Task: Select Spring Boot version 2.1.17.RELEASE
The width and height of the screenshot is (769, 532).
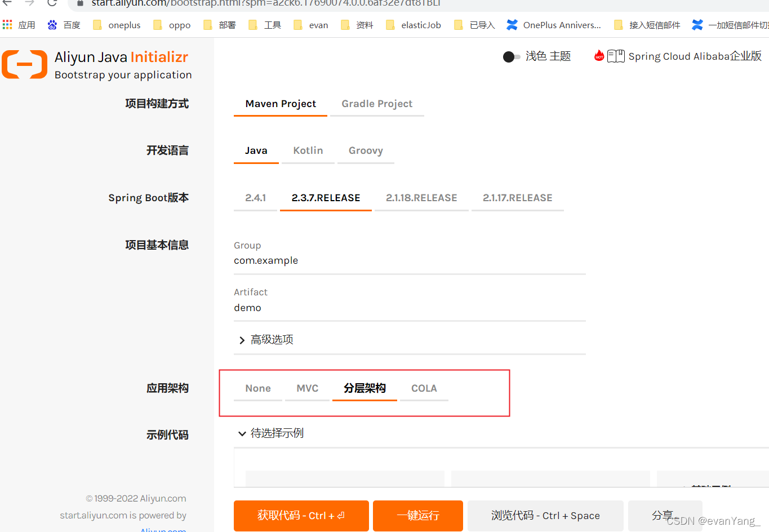Action: [x=518, y=198]
